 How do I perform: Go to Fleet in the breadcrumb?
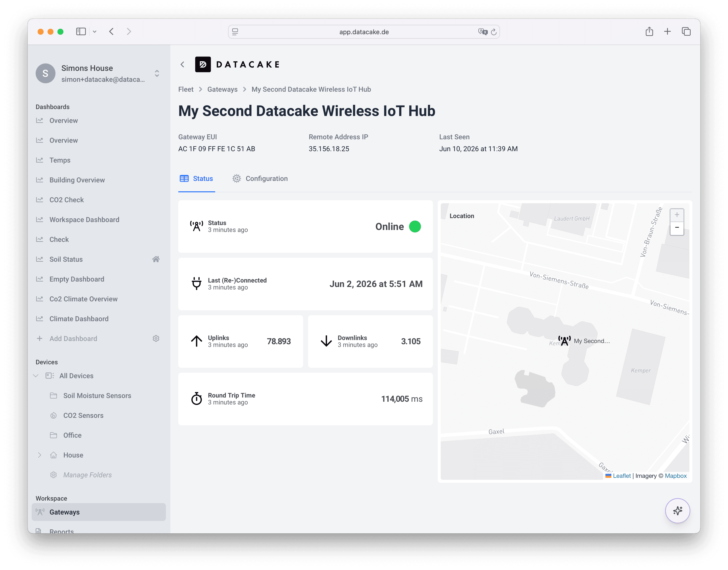click(x=186, y=89)
